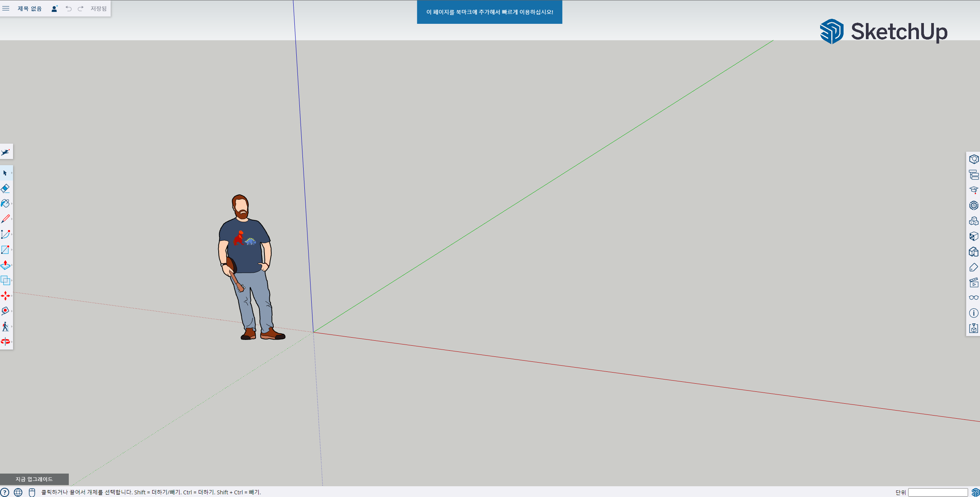Open the Tags panel
Viewport: 980px width, 497px height.
[x=973, y=267]
